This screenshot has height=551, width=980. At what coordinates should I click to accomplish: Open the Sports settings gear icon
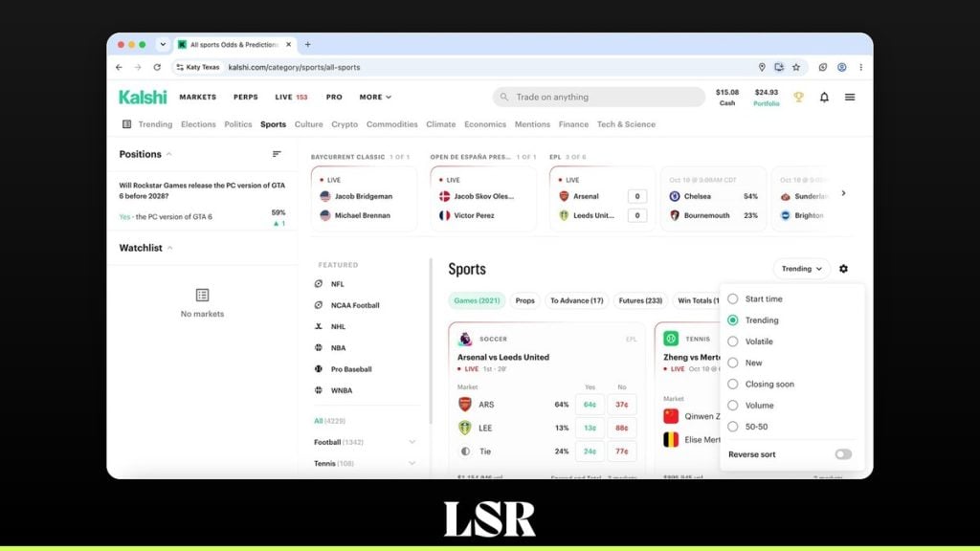point(843,269)
